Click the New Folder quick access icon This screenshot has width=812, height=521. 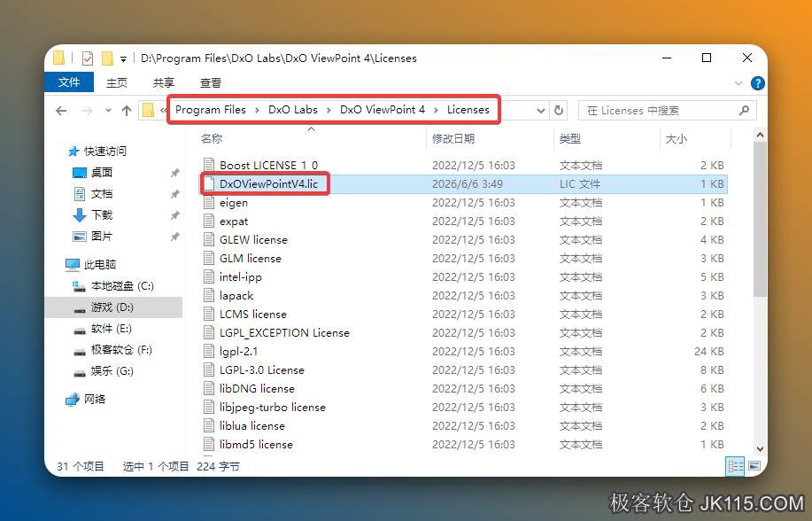(107, 58)
